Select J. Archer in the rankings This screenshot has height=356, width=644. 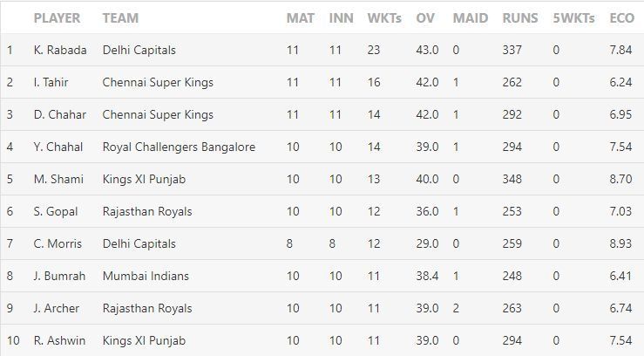57,309
